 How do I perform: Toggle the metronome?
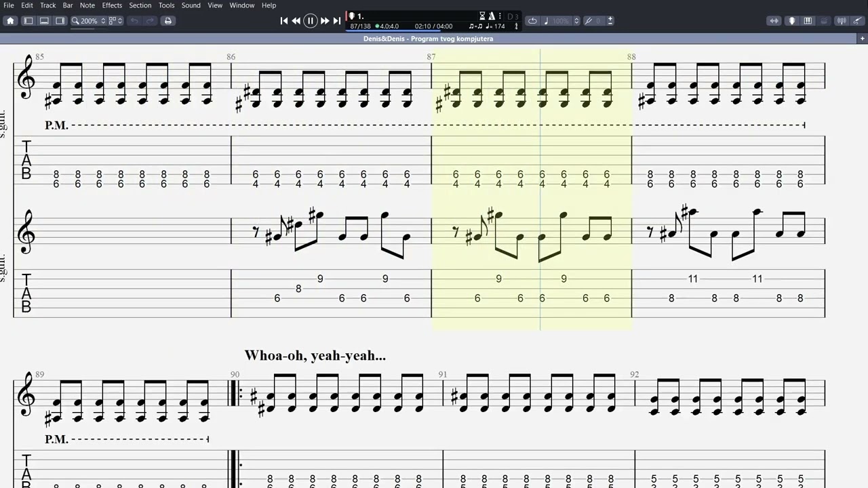point(492,16)
